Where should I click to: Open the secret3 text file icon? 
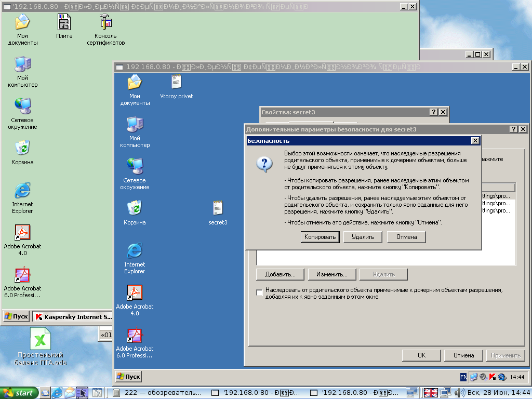[218, 209]
